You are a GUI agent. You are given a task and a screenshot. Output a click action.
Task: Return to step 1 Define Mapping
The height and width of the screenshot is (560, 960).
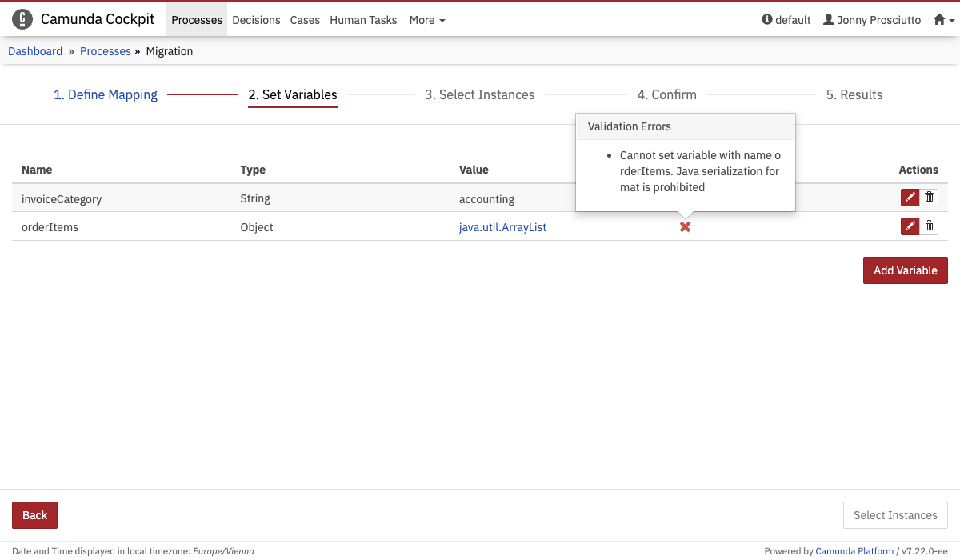[x=106, y=94]
